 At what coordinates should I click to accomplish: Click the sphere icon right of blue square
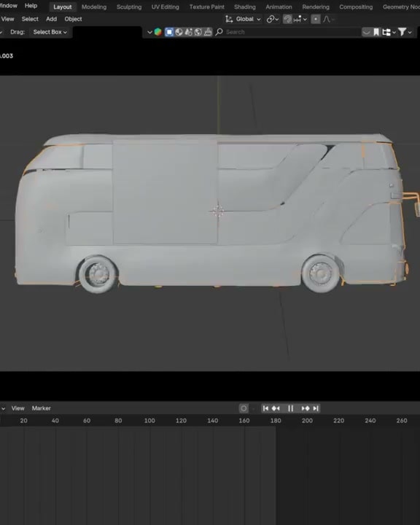point(179,32)
